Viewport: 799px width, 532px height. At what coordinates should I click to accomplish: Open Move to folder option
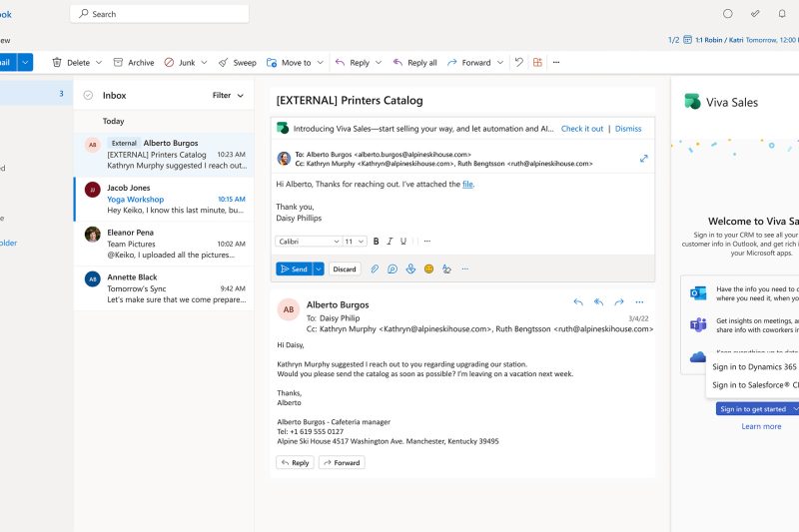point(289,63)
